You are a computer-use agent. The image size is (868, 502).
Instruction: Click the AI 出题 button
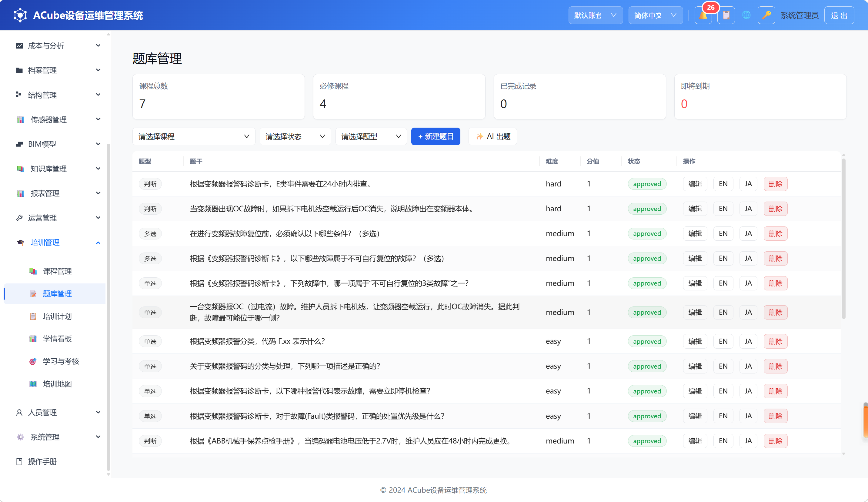click(492, 136)
